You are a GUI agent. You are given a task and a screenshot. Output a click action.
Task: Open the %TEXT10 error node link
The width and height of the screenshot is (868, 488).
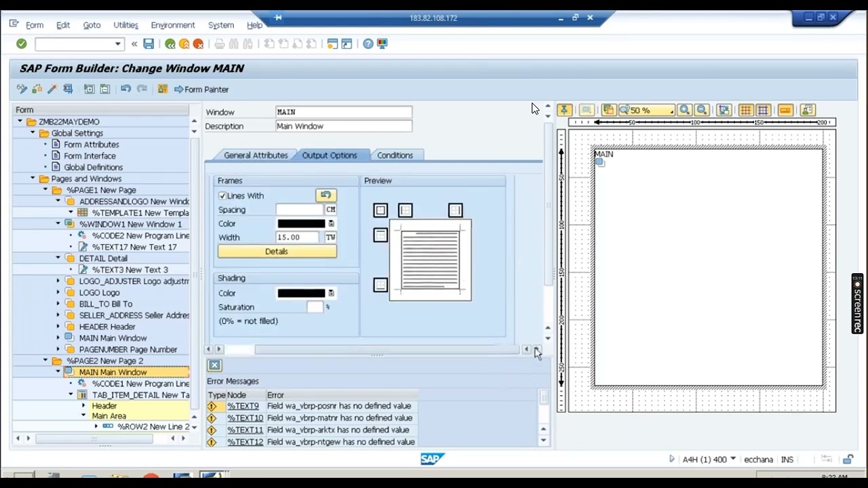245,418
